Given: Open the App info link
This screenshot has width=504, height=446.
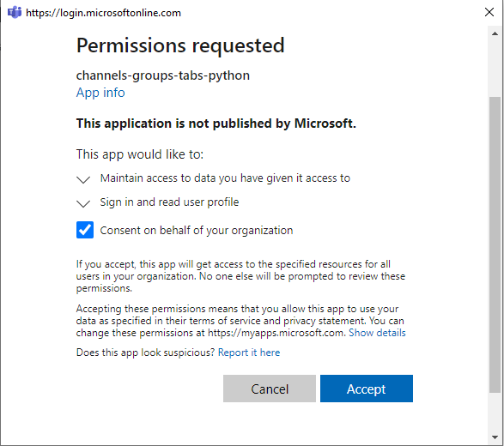Looking at the screenshot, I should coord(100,93).
